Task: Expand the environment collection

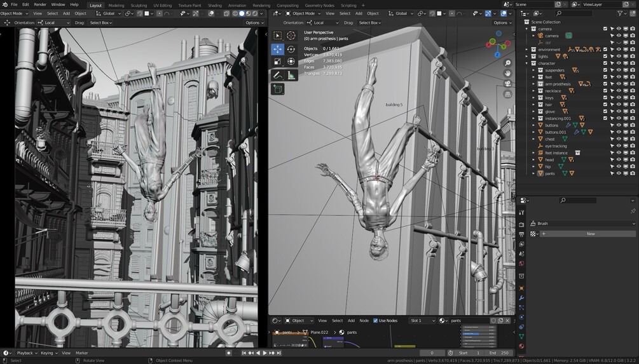Action: point(526,50)
